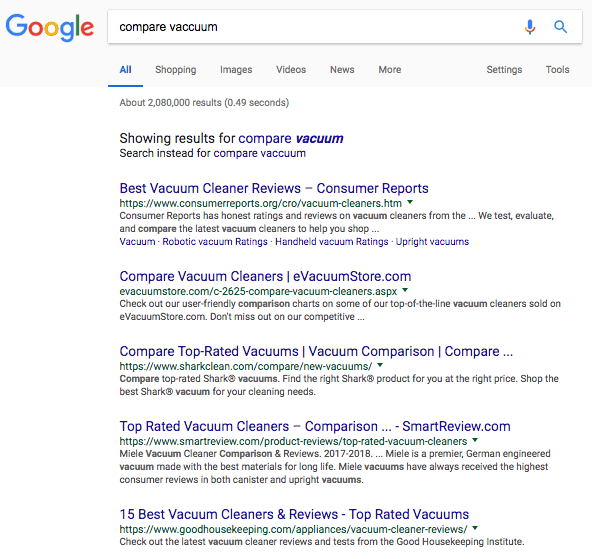Select the All tab
The width and height of the screenshot is (592, 559).
tap(125, 70)
